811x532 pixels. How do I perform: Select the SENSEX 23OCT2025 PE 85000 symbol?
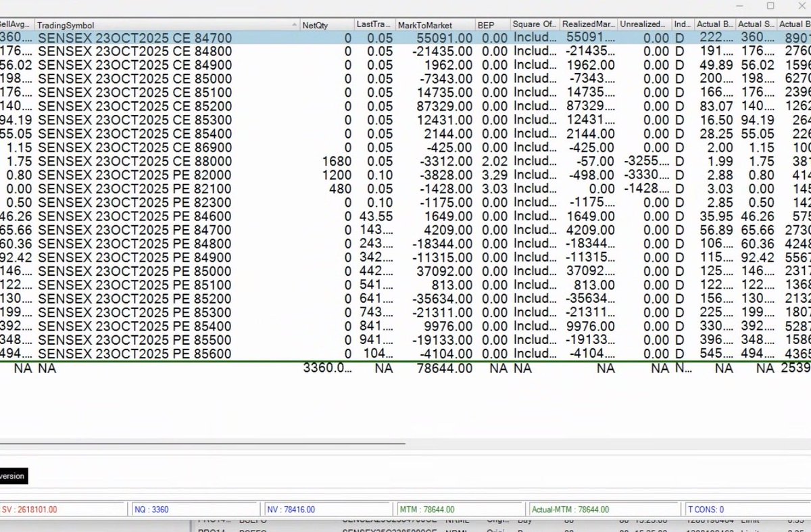[134, 271]
